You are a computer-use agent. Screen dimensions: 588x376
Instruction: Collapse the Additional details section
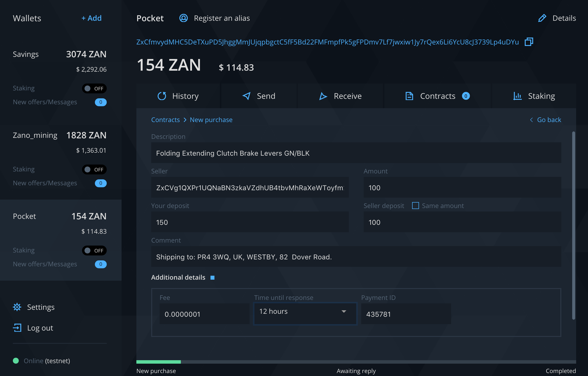pyautogui.click(x=212, y=278)
